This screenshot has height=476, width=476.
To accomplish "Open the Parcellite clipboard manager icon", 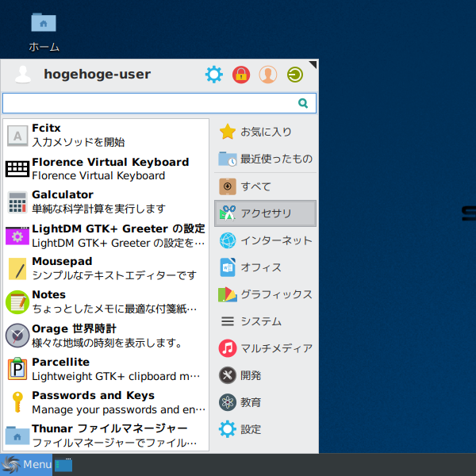I will pos(17,369).
